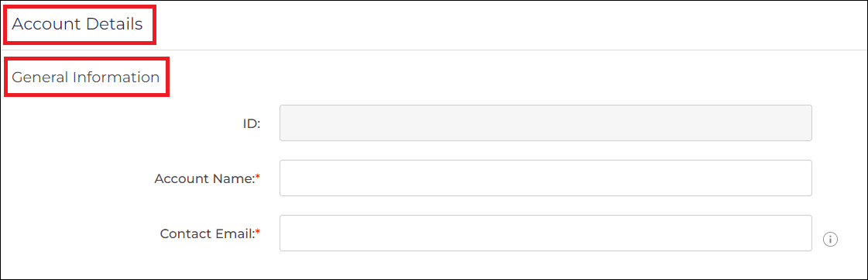Click the greyed-out ID field
Viewport: 868px width, 280px height.
545,123
